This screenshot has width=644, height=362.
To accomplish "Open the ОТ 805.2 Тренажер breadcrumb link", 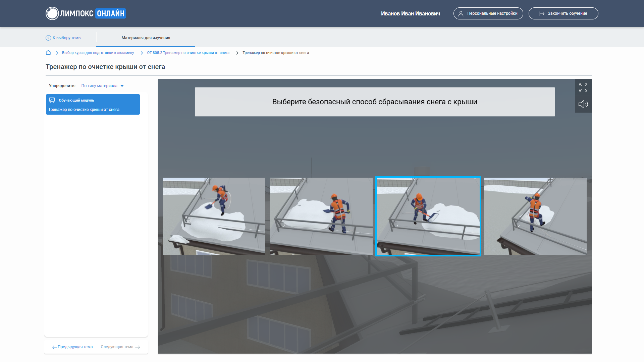I will [x=188, y=53].
